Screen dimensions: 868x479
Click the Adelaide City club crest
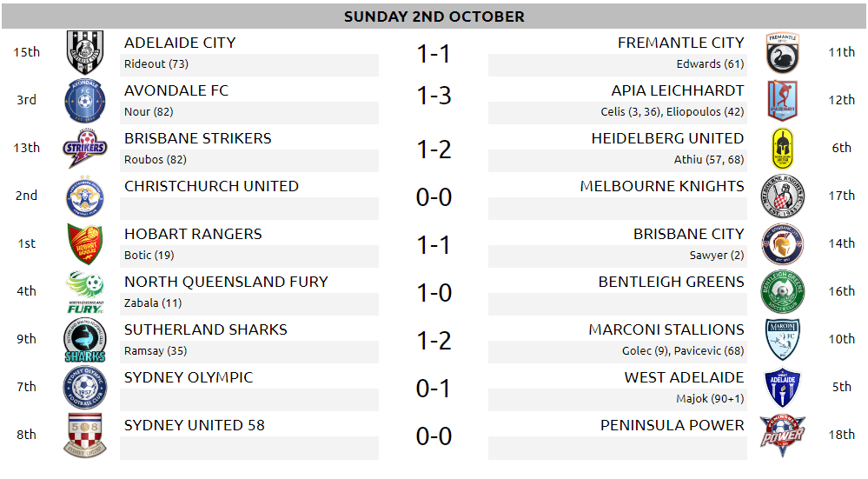point(84,53)
